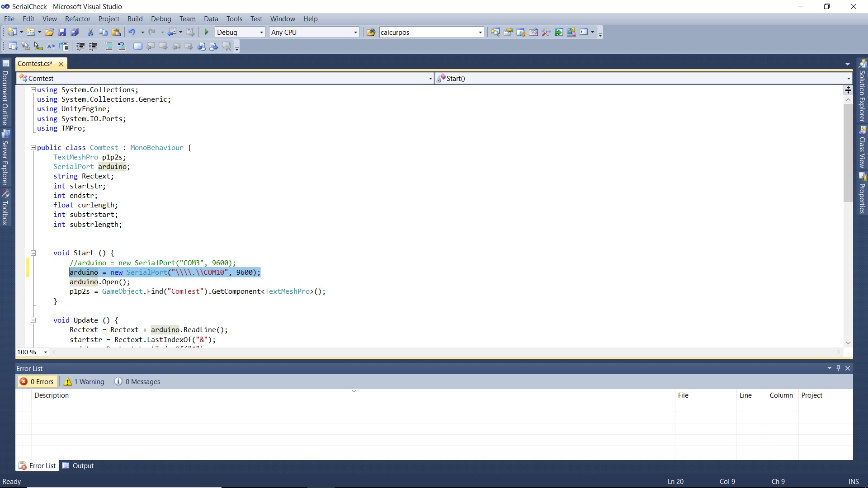Open the Build menu
The image size is (868, 488).
(135, 19)
